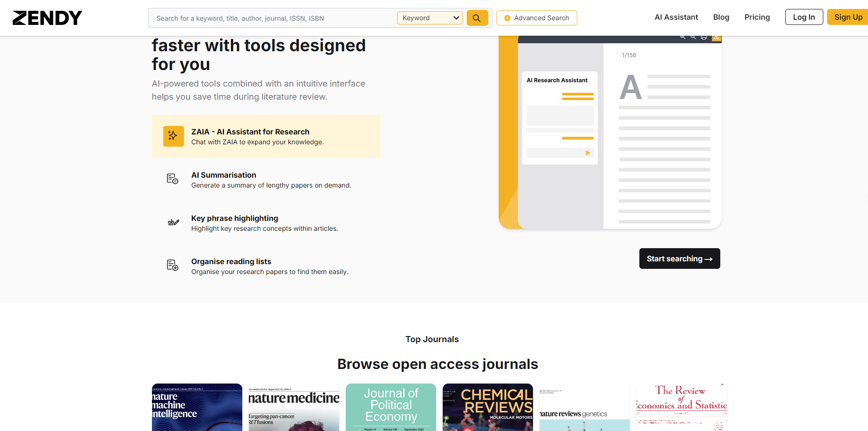Viewport: 868px width, 431px height.
Task: Click the Organise reading lists icon
Action: (x=173, y=266)
